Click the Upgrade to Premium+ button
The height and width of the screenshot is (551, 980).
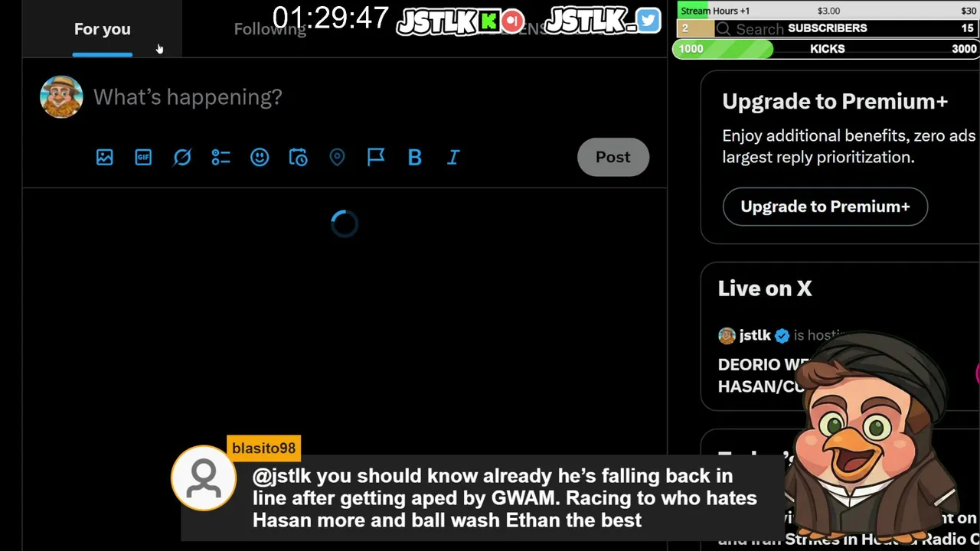coord(825,207)
